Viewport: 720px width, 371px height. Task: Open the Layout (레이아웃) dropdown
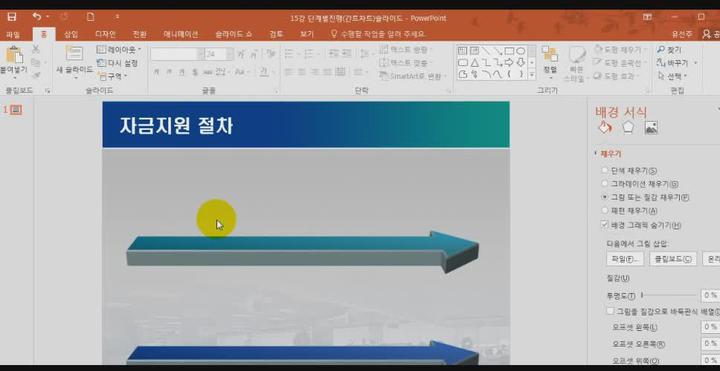coord(119,50)
